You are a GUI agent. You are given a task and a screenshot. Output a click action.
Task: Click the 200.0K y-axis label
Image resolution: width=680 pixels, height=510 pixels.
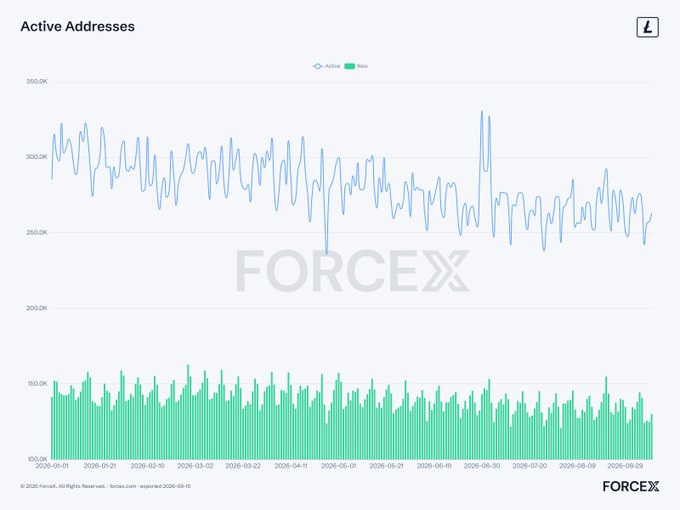pos(36,308)
